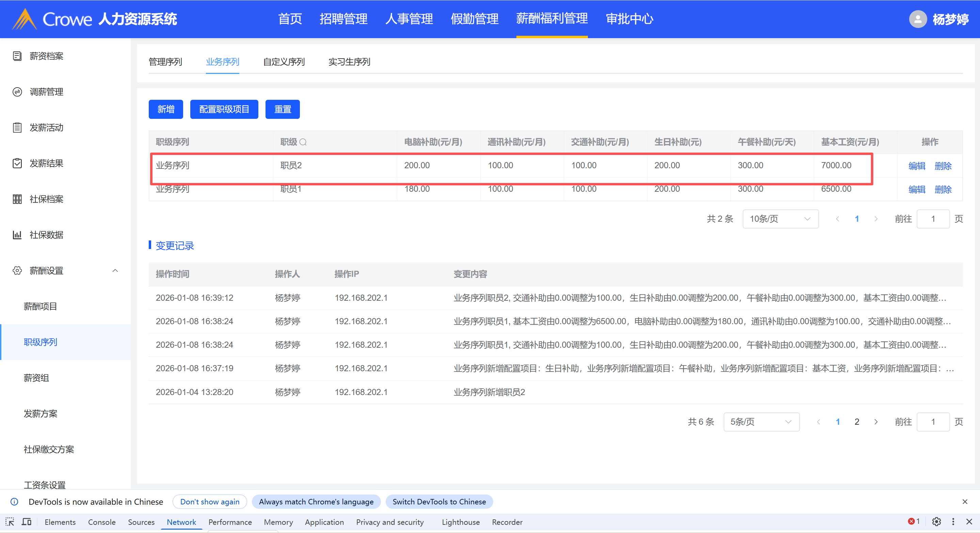Click the search icon beside 职级 header
This screenshot has height=533, width=980.
tap(303, 142)
